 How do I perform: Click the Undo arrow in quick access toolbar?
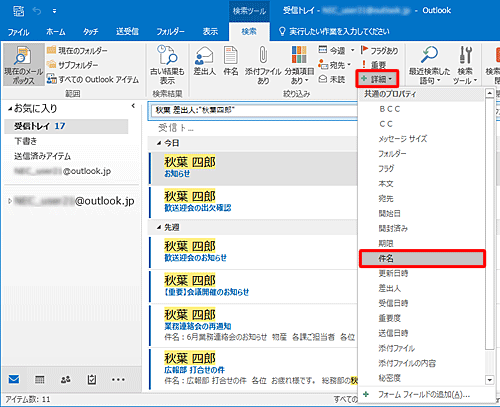37,11
